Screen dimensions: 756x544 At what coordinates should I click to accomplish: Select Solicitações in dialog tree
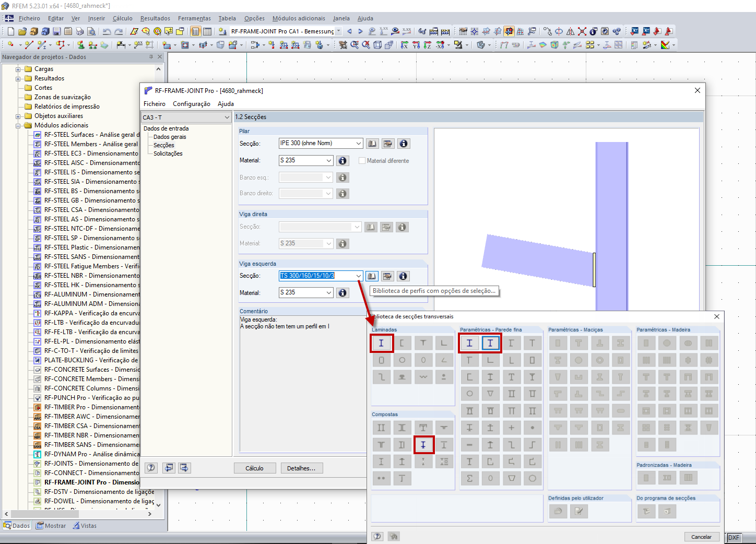tap(168, 153)
